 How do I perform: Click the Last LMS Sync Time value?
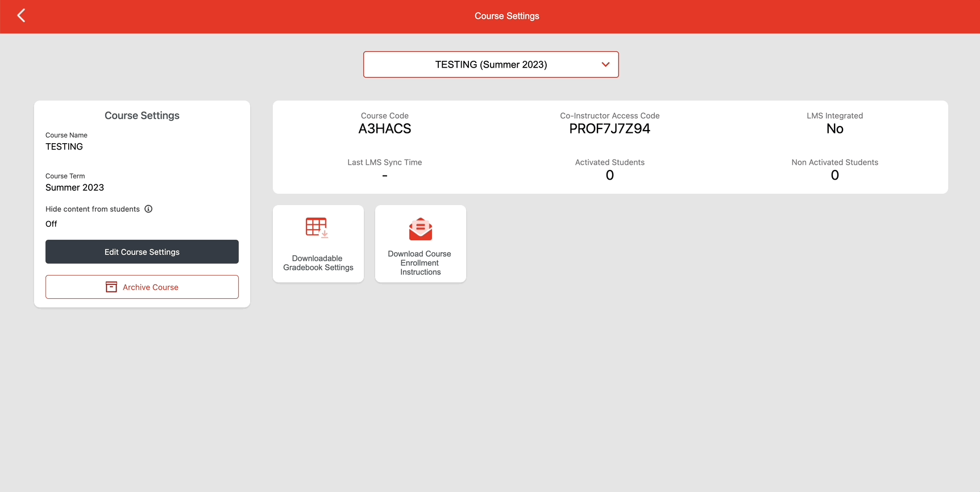point(385,176)
